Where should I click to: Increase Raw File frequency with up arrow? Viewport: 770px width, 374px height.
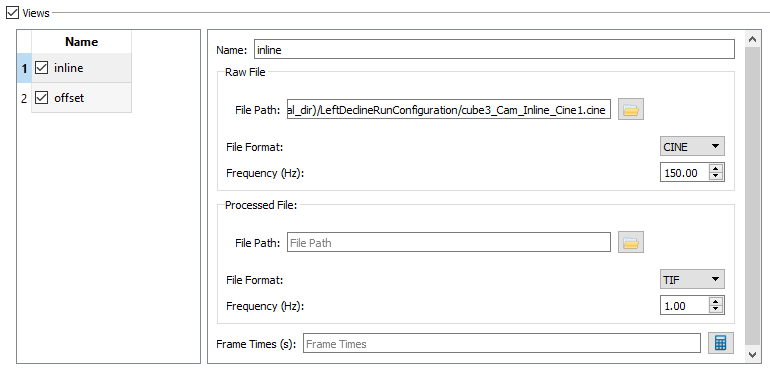click(716, 168)
